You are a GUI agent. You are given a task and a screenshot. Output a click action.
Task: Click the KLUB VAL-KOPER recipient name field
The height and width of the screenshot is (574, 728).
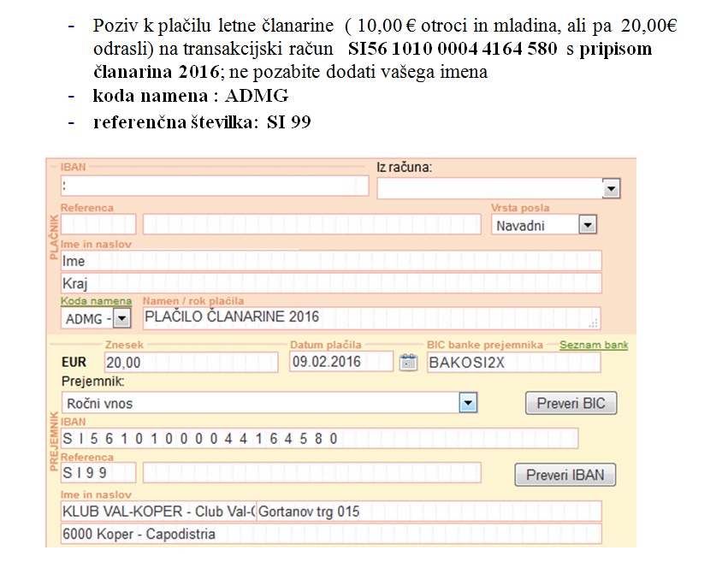[x=157, y=512]
